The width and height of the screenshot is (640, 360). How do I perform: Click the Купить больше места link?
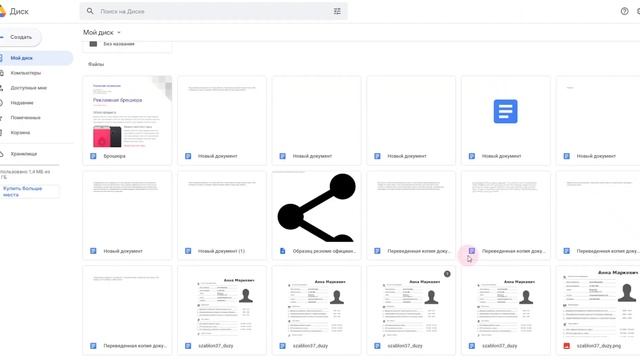coord(30,191)
